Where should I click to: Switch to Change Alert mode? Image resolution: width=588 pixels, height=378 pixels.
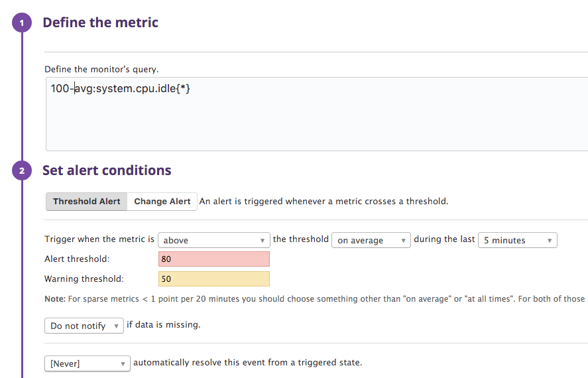tap(162, 202)
